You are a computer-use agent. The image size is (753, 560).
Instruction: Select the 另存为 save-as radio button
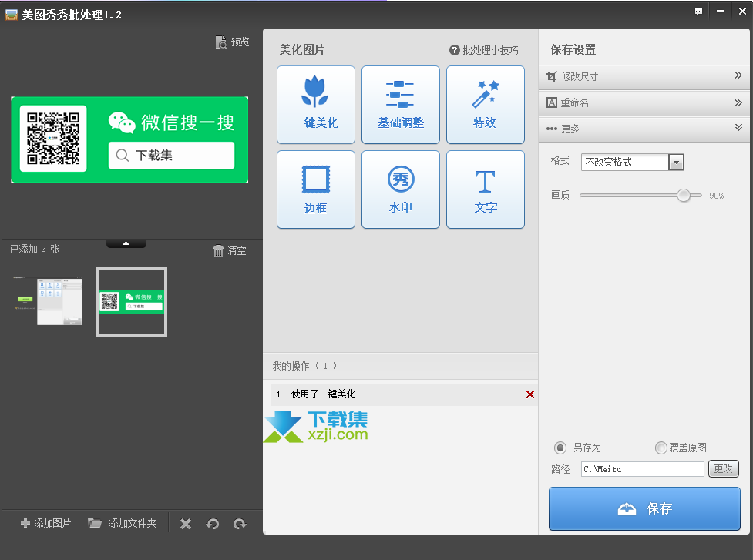[x=560, y=448]
